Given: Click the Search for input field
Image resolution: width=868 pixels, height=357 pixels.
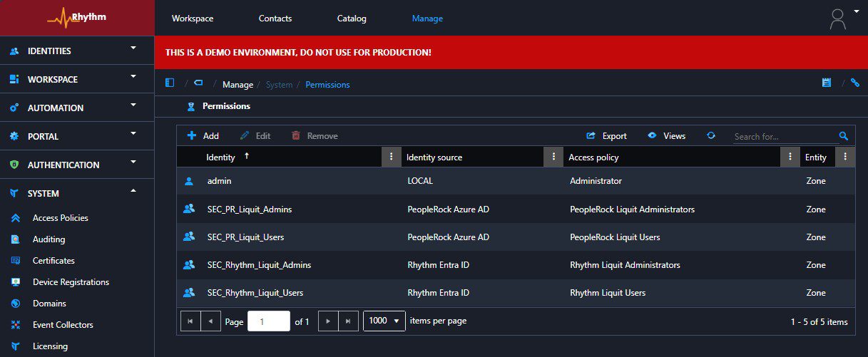Looking at the screenshot, I should pyautogui.click(x=783, y=137).
